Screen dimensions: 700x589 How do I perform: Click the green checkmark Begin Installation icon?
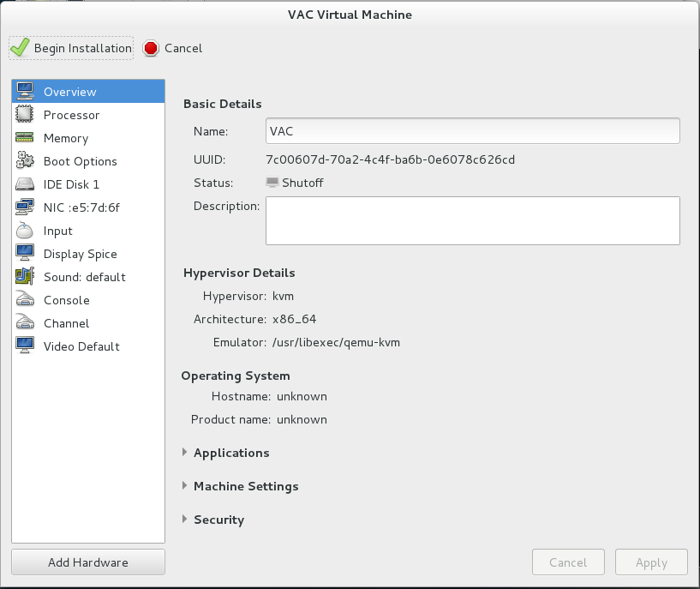tap(20, 48)
